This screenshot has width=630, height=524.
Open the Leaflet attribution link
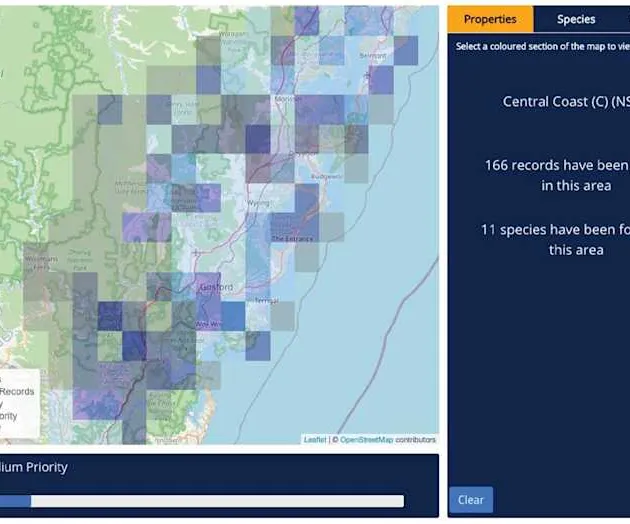pyautogui.click(x=315, y=439)
